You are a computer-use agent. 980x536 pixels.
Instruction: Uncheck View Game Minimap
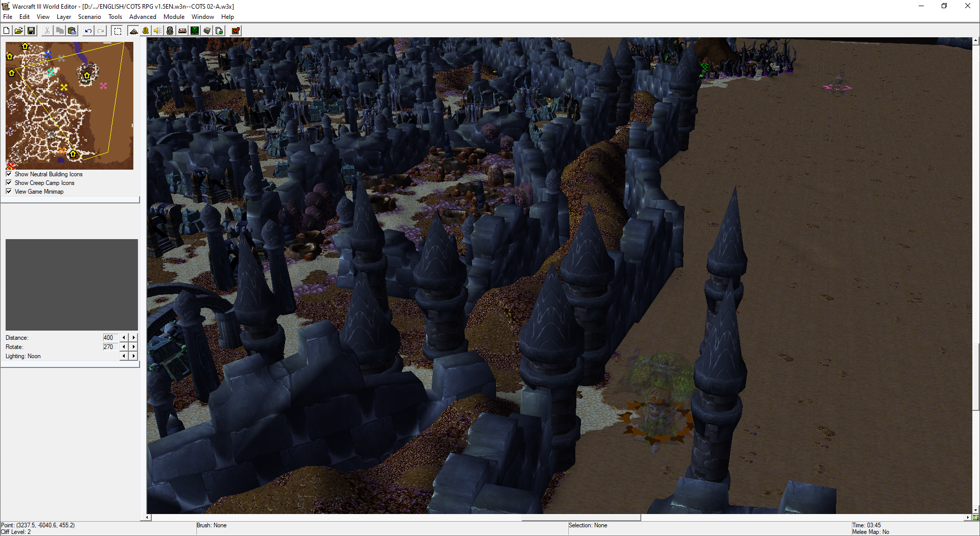(x=9, y=192)
